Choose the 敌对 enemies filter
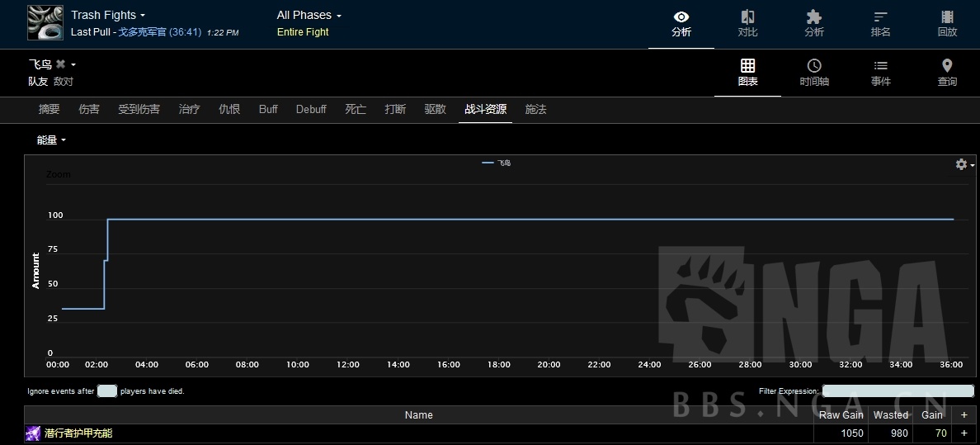This screenshot has width=980, height=445. point(64,82)
